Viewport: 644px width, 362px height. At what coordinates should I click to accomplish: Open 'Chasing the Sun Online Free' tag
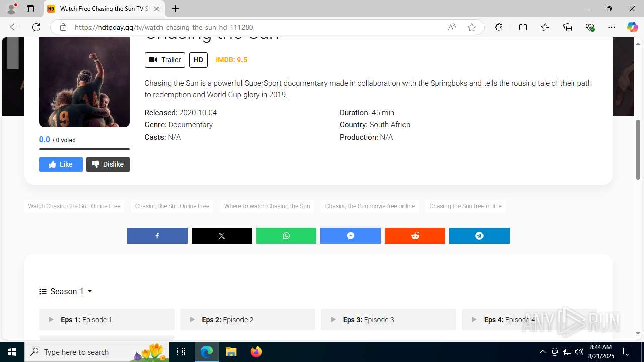pos(172,206)
